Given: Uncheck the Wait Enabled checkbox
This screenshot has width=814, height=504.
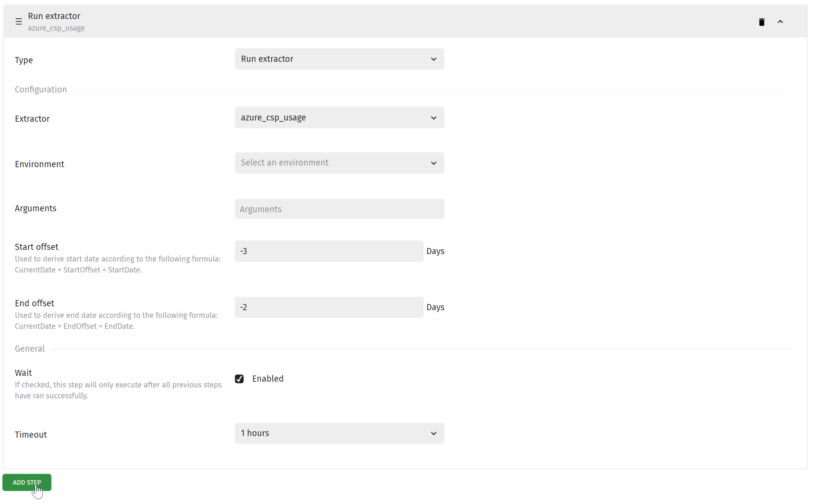Looking at the screenshot, I should click(x=239, y=379).
